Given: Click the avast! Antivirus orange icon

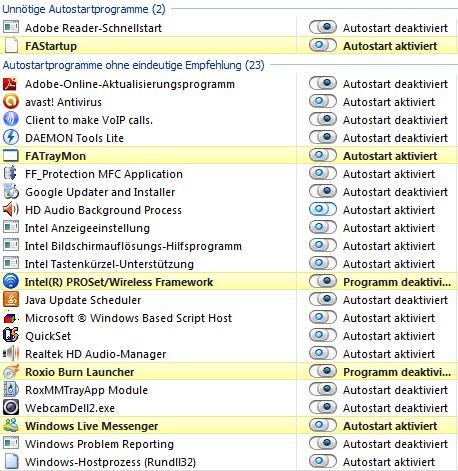Looking at the screenshot, I should [x=11, y=102].
